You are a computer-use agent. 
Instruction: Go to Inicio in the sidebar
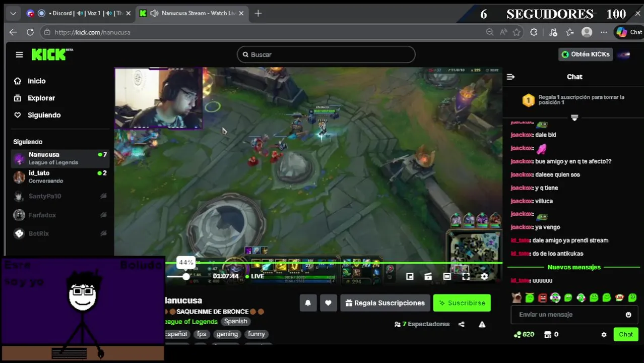(36, 81)
